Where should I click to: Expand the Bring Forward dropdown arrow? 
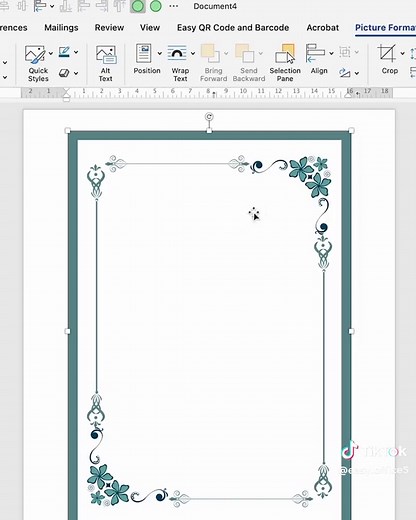(x=226, y=53)
